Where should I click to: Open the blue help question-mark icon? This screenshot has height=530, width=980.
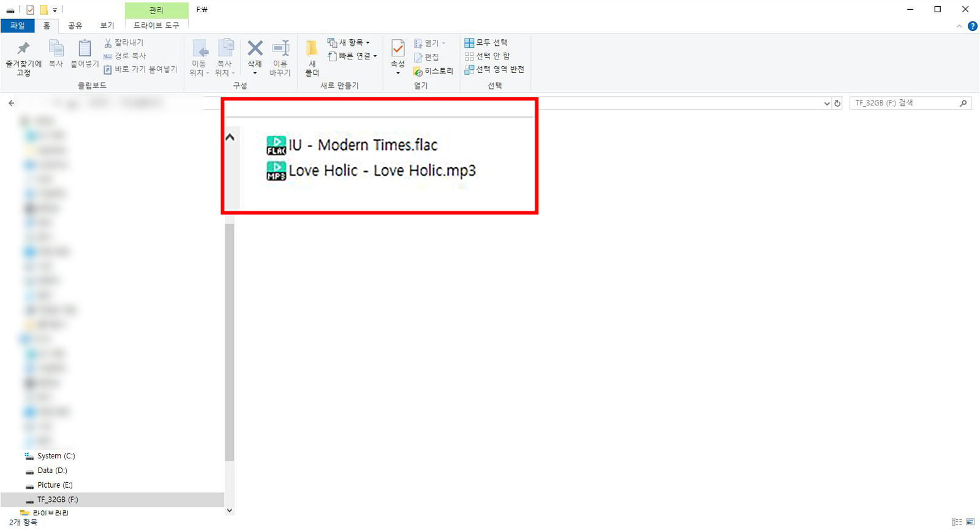pyautogui.click(x=973, y=26)
